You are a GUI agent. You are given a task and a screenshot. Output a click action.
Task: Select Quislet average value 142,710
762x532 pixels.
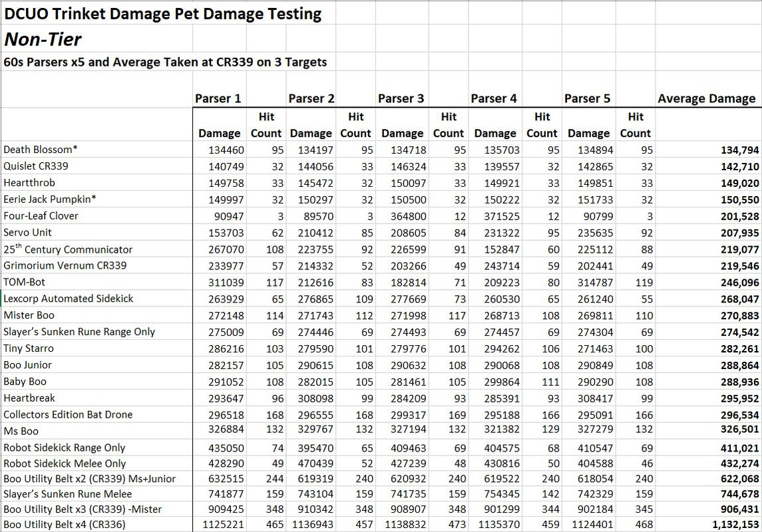point(739,166)
